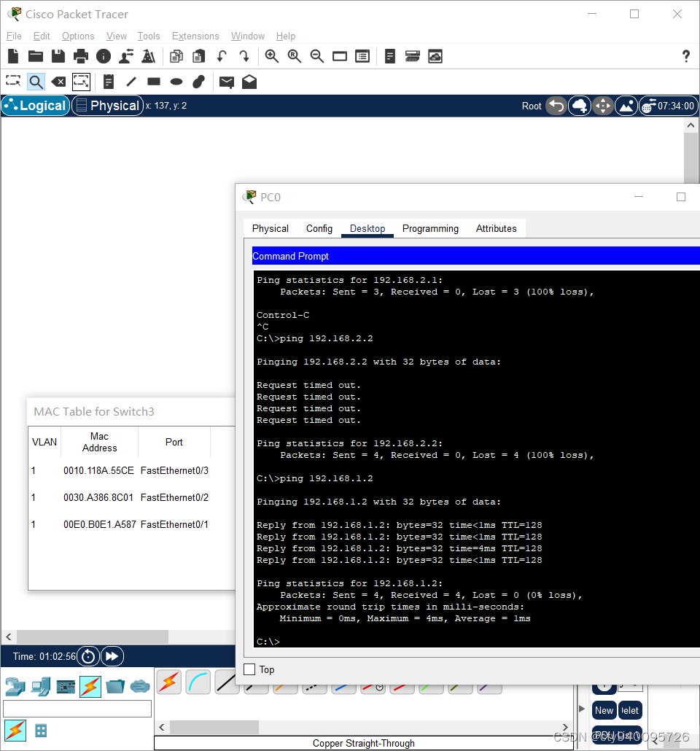Open a file using the folder icon

[36, 57]
